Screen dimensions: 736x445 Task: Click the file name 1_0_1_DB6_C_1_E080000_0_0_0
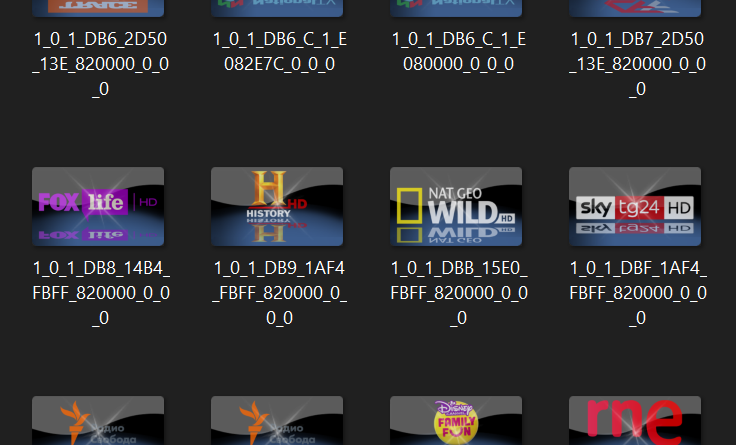click(456, 52)
